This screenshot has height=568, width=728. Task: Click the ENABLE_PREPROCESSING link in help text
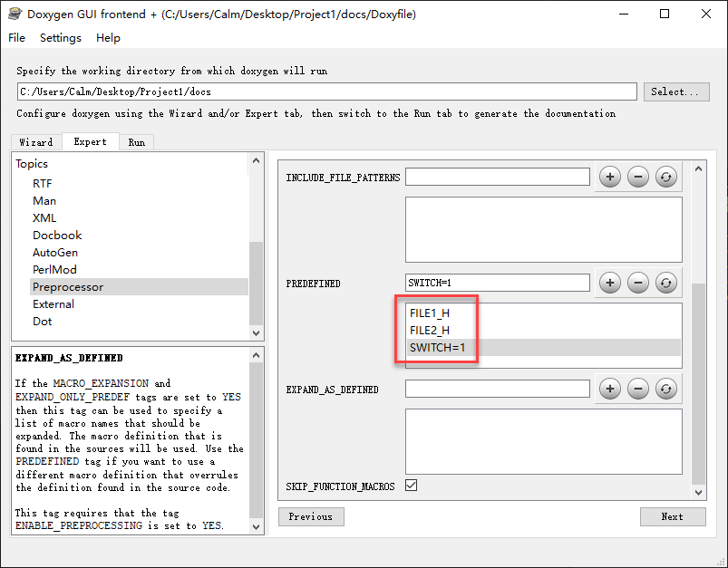coord(79,525)
